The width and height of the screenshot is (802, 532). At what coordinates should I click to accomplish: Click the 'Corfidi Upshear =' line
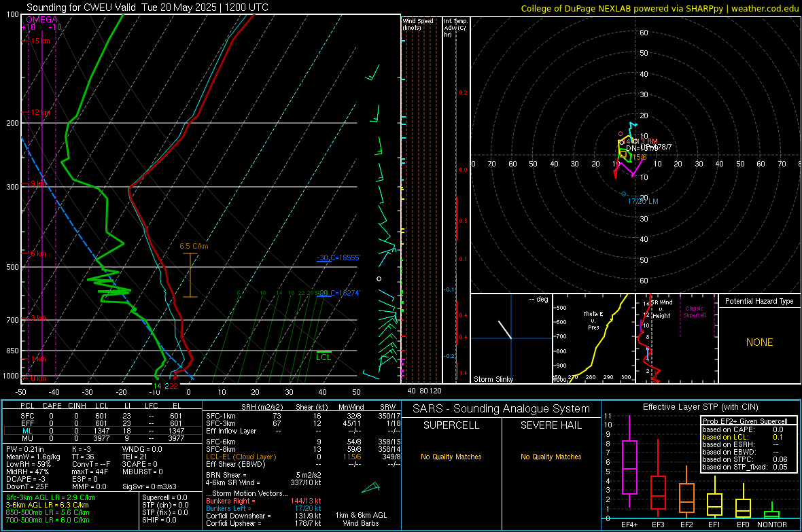point(264,523)
